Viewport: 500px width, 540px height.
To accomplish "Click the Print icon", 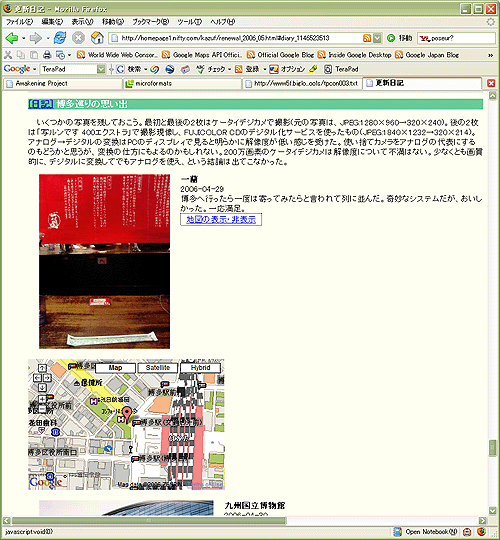I will click(47, 55).
